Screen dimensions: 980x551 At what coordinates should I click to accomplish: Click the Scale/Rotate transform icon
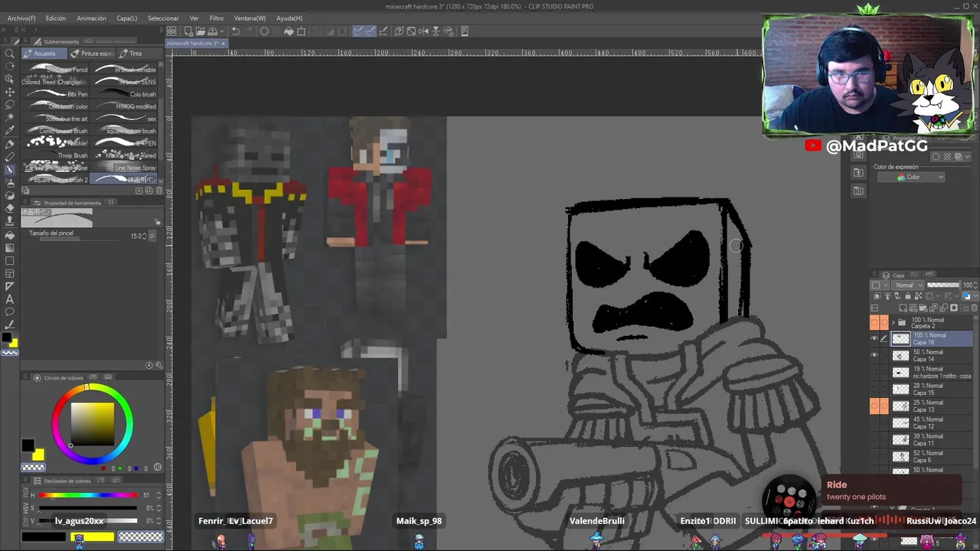click(x=301, y=31)
